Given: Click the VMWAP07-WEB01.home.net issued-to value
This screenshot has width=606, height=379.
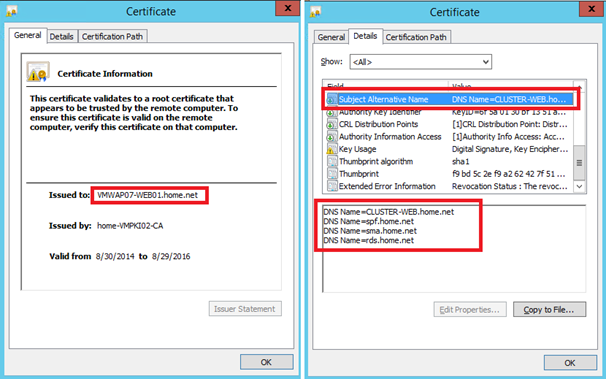Looking at the screenshot, I should coord(148,195).
